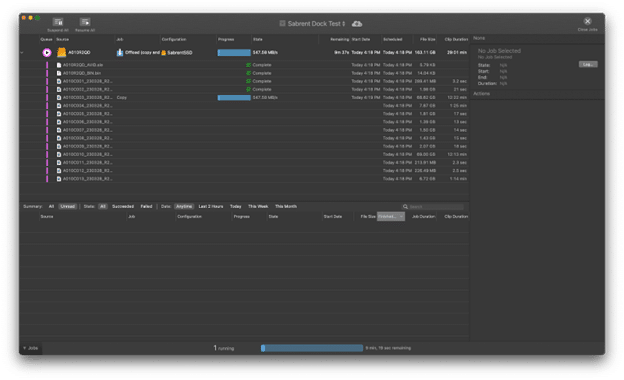Click the progress bar of job A010R2QD
Image resolution: width=624 pixels, height=380 pixels.
point(234,53)
